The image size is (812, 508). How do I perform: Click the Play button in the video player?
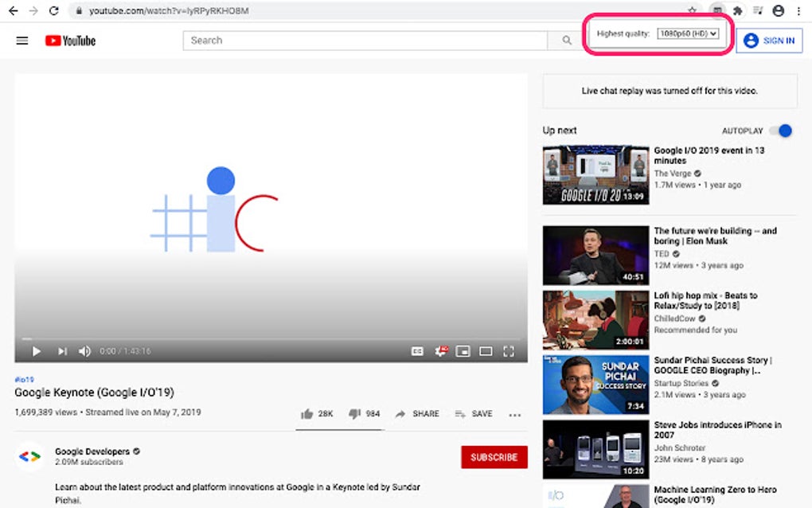pos(36,350)
